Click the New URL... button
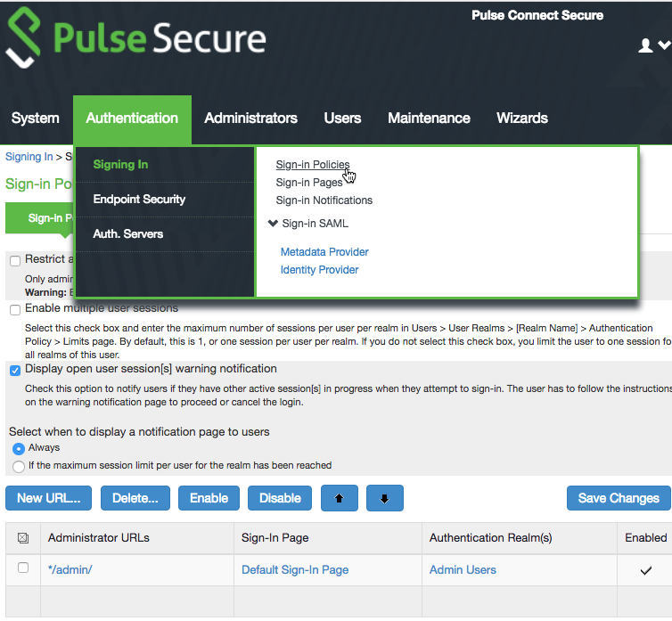 click(48, 498)
